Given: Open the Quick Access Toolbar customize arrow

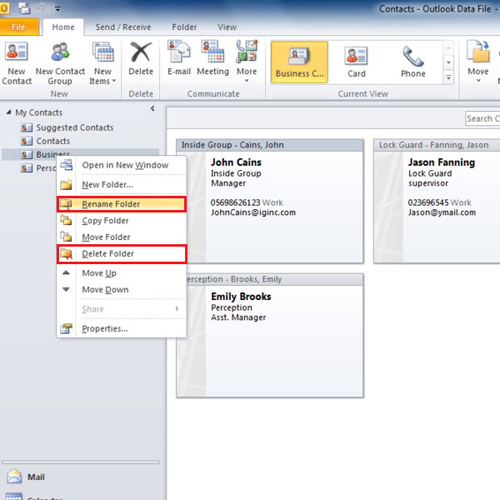Looking at the screenshot, I should click(58, 9).
